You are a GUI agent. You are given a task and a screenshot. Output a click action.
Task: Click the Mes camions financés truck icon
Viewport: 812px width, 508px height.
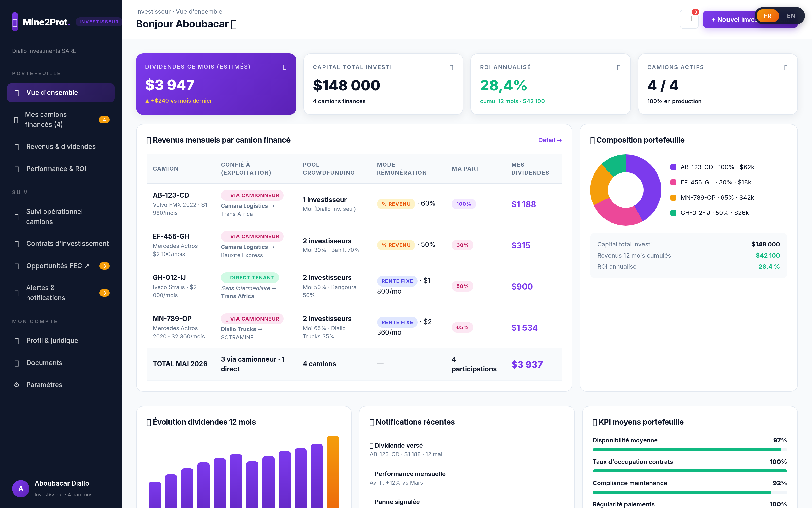coord(16,120)
